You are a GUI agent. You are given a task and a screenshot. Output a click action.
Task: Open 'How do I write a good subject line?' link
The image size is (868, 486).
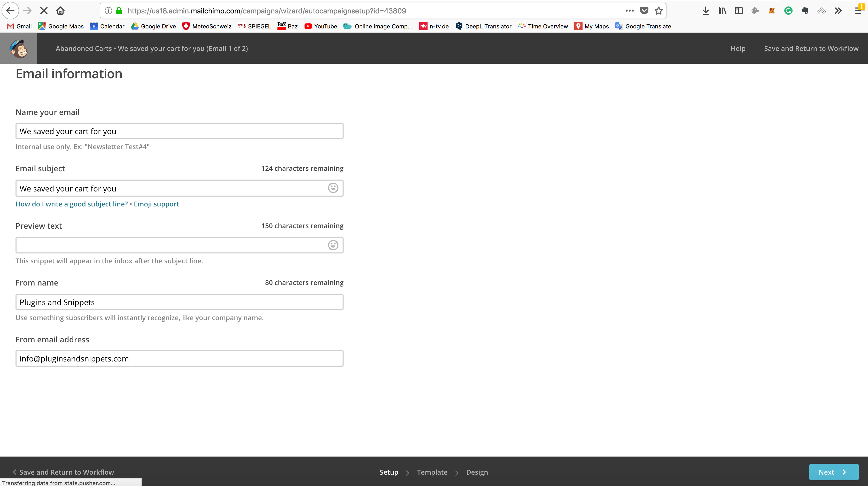pyautogui.click(x=72, y=204)
